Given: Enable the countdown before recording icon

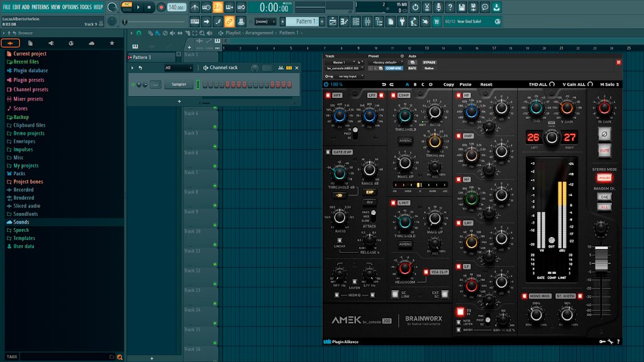Looking at the screenshot, I should (x=218, y=7).
